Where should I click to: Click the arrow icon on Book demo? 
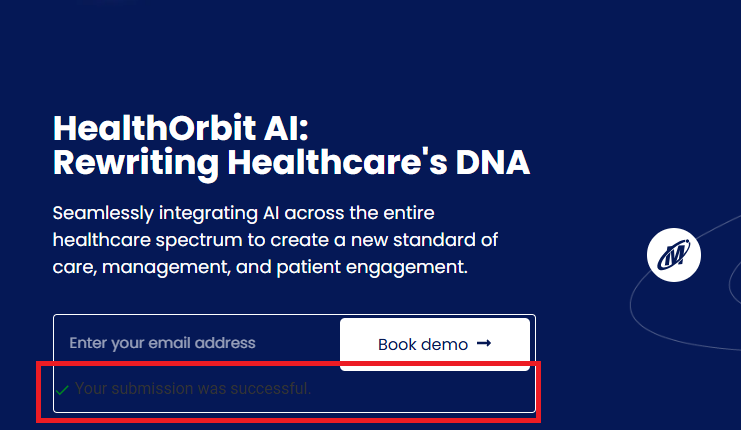tap(484, 344)
